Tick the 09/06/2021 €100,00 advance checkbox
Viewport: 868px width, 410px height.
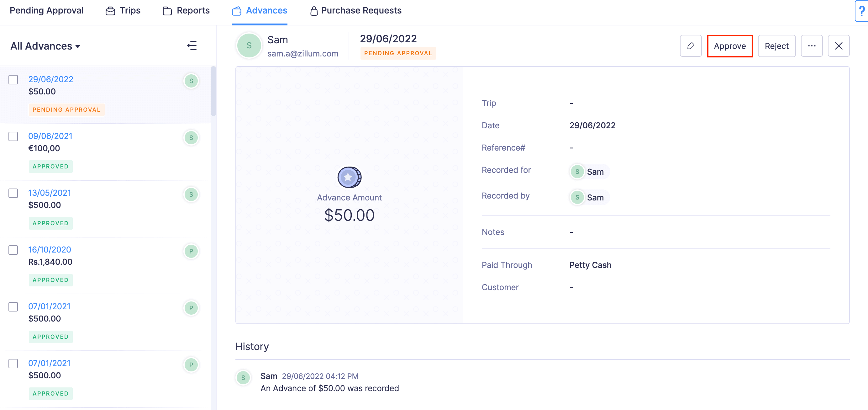(13, 136)
